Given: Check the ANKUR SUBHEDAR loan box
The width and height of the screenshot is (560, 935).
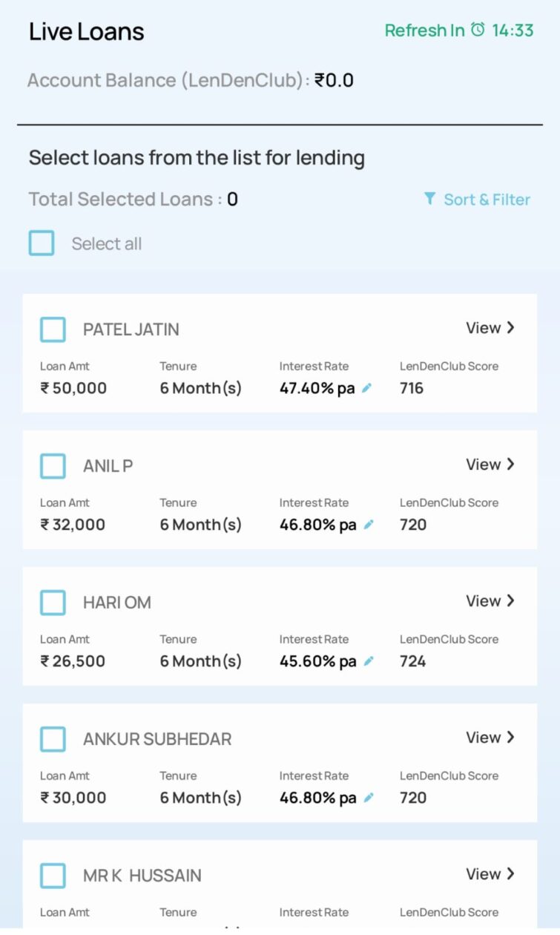Looking at the screenshot, I should [53, 739].
